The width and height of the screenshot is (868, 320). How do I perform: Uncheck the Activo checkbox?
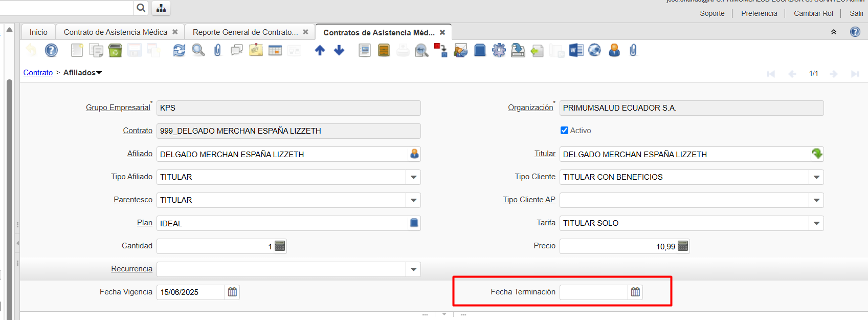click(x=564, y=131)
